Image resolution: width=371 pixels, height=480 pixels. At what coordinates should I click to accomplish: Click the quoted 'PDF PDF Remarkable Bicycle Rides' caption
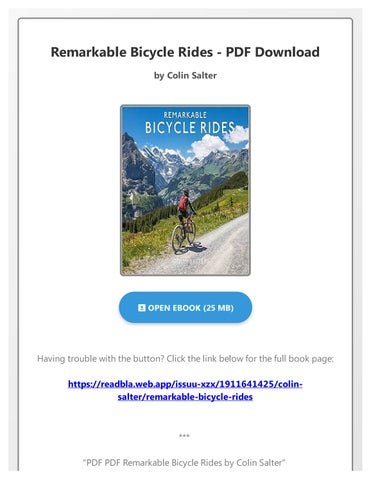(184, 463)
